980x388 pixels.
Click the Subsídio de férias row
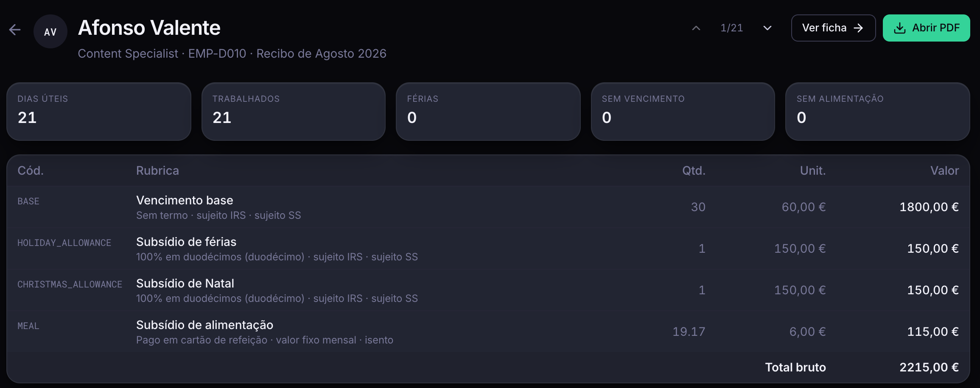tap(488, 248)
